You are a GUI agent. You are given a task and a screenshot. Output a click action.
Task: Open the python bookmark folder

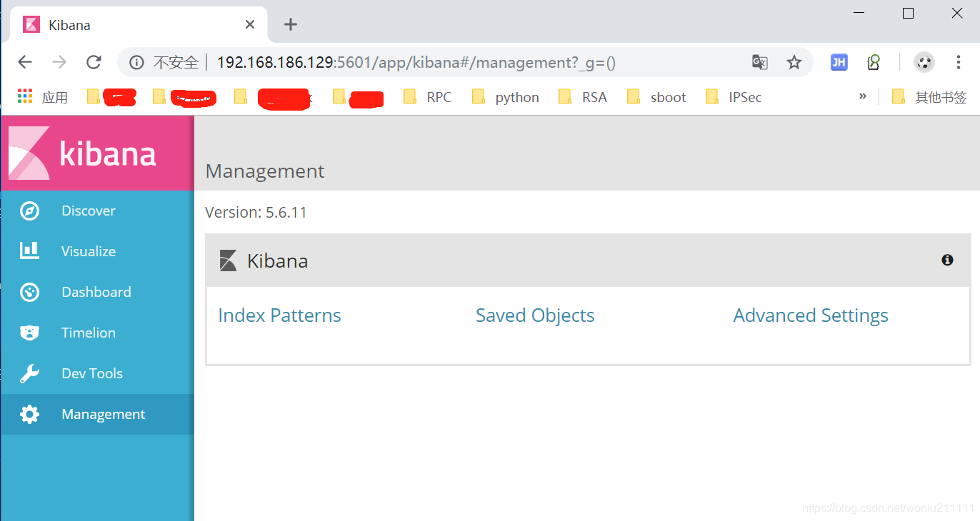506,97
